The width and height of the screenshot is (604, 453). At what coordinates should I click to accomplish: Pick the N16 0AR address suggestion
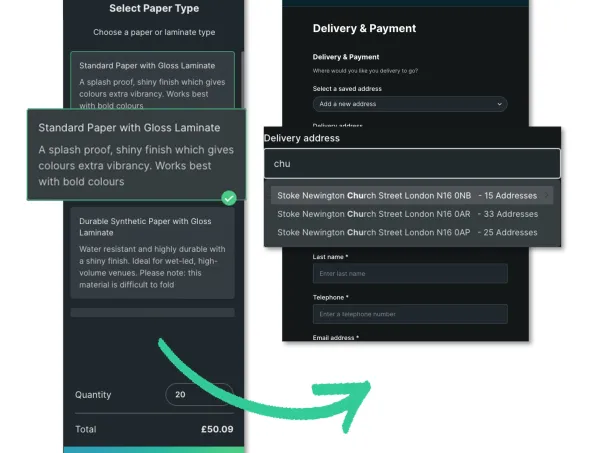pyautogui.click(x=407, y=214)
